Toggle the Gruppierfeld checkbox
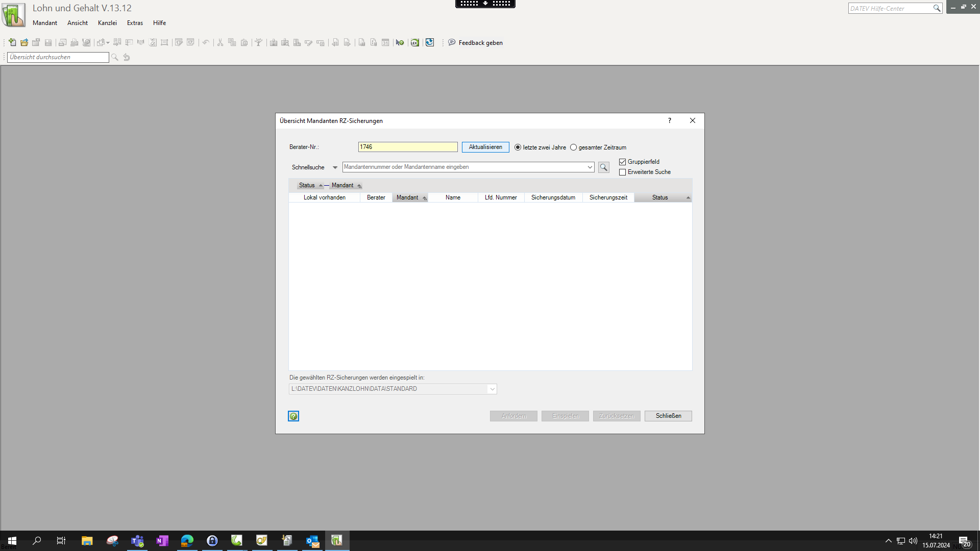Screen dimensions: 980x551 [x=623, y=162]
